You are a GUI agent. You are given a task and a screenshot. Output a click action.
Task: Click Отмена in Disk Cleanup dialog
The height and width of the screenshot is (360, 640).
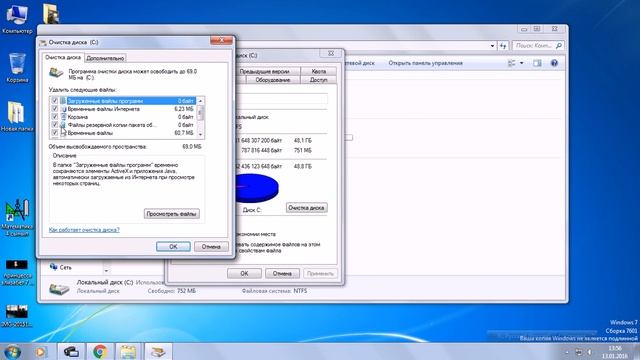pos(211,247)
